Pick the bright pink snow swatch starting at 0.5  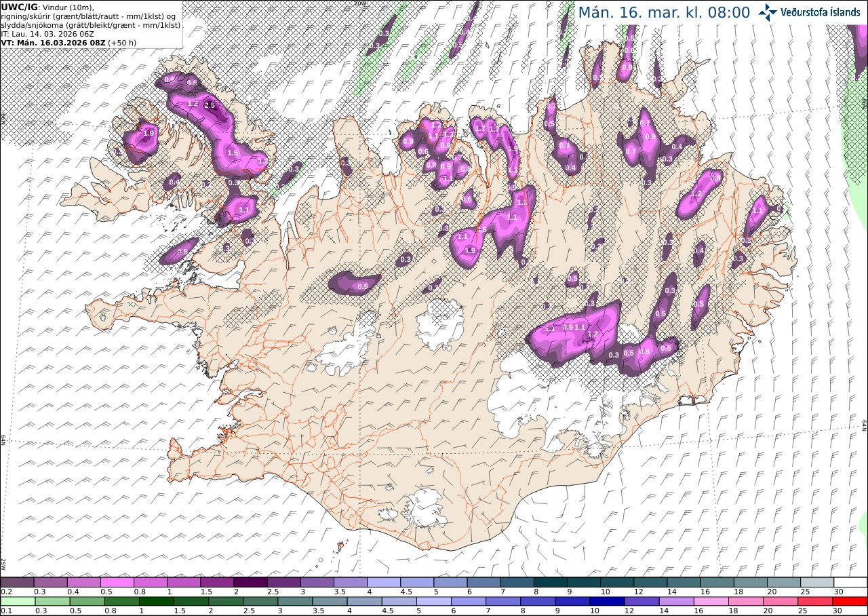117,582
